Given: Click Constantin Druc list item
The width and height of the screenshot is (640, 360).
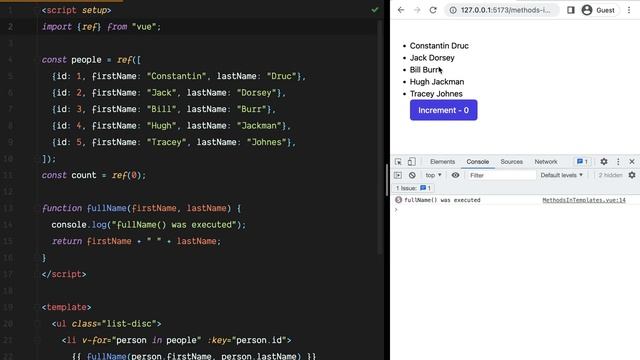Looking at the screenshot, I should pyautogui.click(x=439, y=46).
